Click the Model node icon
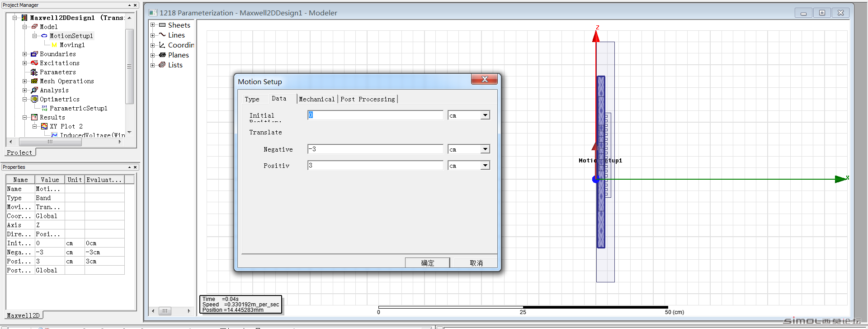Viewport: 868px width, 329px height. (x=34, y=27)
